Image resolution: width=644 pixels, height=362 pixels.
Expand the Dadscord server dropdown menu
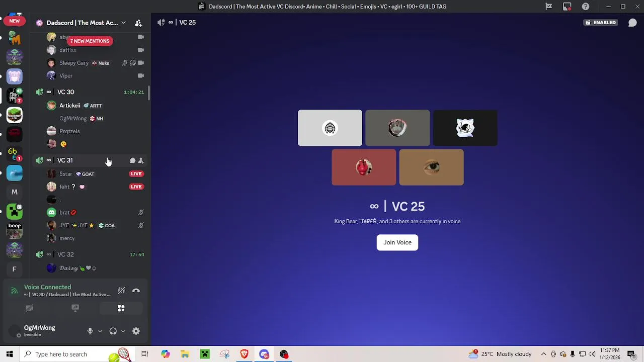click(123, 23)
